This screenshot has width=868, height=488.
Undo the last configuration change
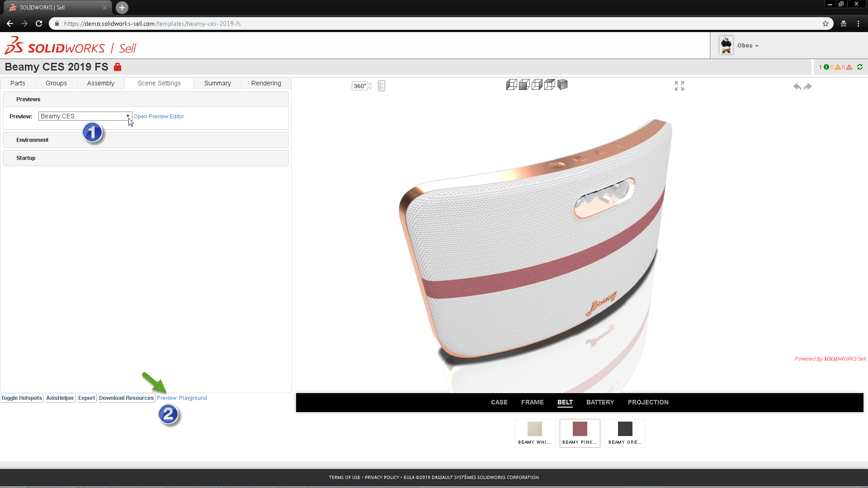pyautogui.click(x=797, y=86)
